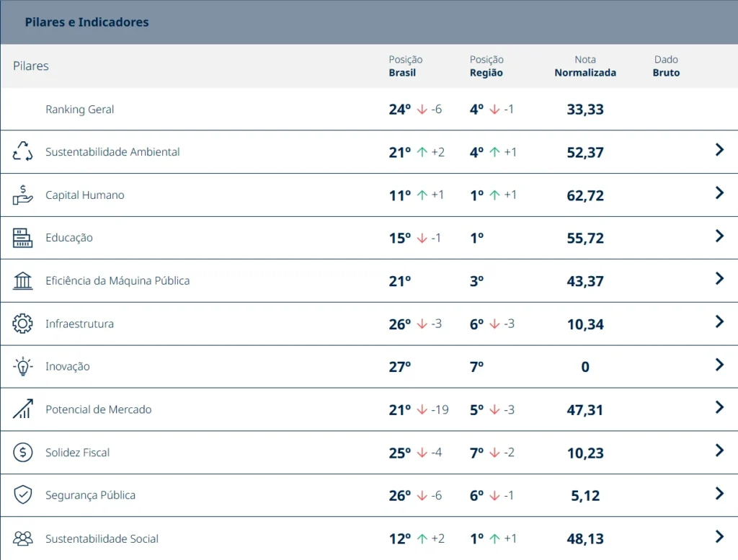Expand the Capital Humano row chevron
738x560 pixels.
pos(719,192)
